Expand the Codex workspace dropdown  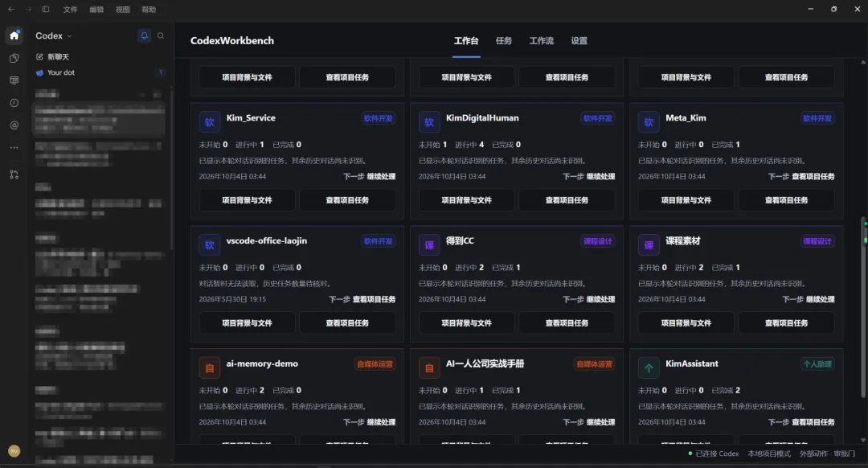tap(54, 36)
